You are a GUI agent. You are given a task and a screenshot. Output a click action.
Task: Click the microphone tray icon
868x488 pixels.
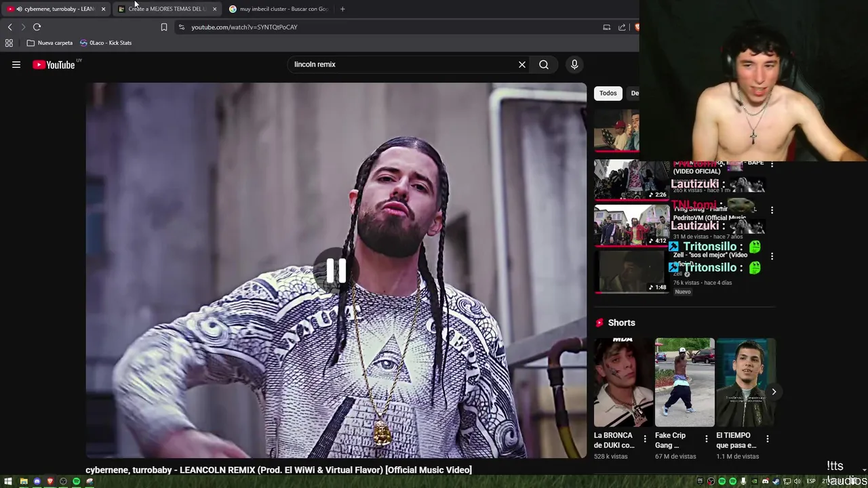[x=743, y=481]
